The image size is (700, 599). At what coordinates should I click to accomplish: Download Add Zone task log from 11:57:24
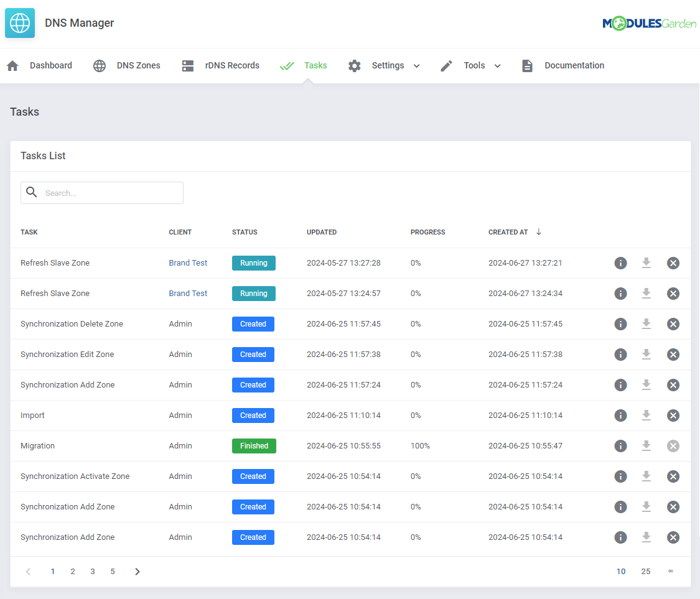646,385
